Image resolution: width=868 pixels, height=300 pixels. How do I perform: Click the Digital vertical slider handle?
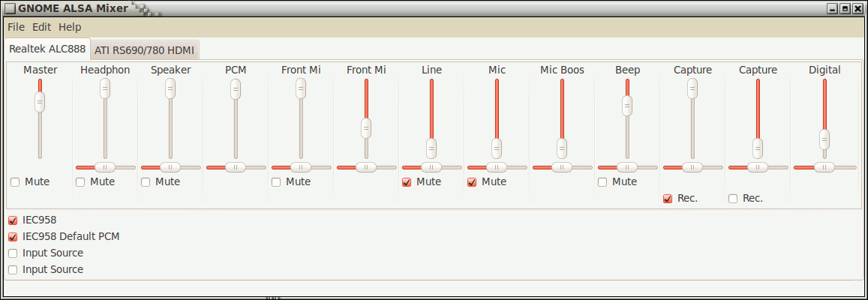coord(824,139)
